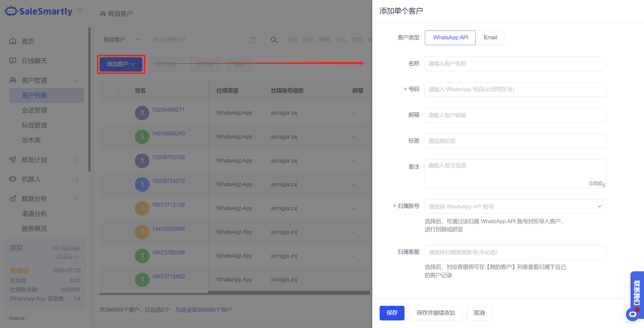
Task: Tick the select-all header checkbox
Action: point(113,90)
